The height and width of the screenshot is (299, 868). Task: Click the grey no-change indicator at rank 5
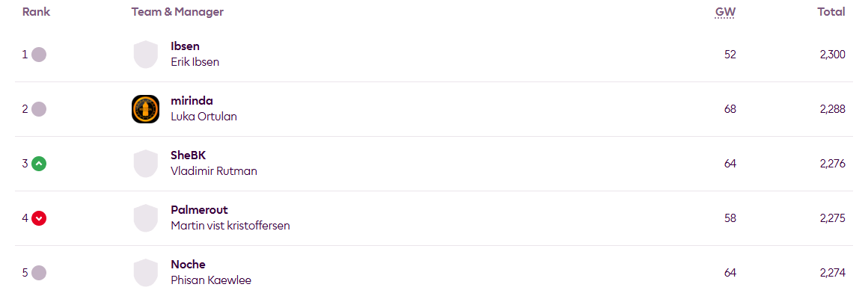tap(39, 273)
